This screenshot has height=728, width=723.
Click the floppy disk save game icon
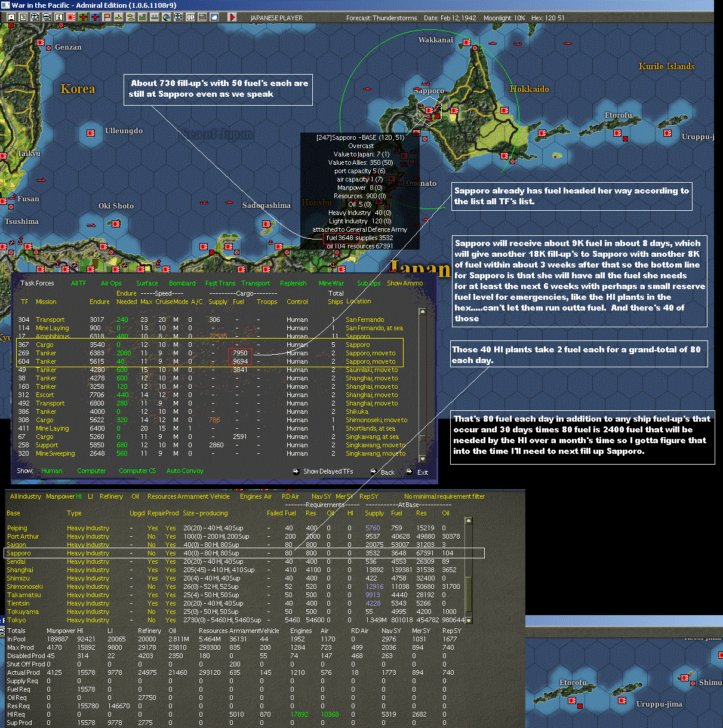click(x=11, y=17)
